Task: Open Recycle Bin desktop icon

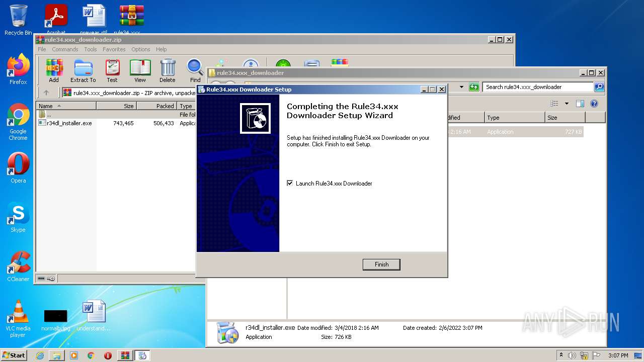Action: 18,20
